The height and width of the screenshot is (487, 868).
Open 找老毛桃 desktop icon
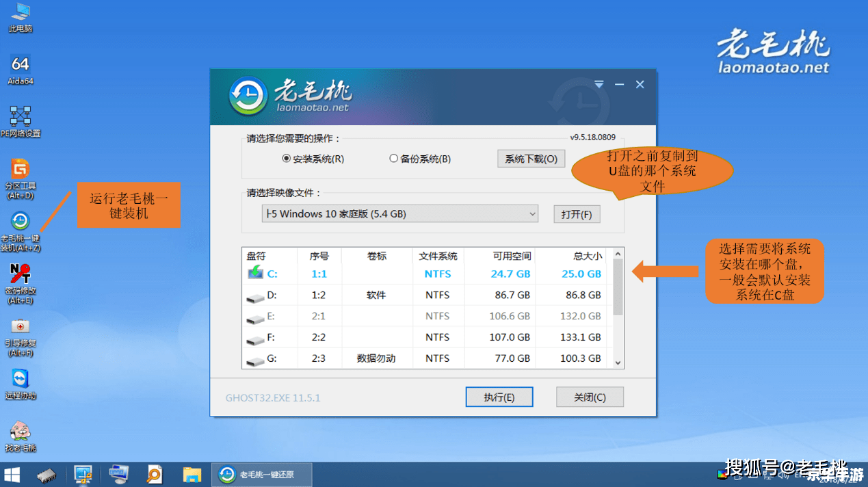tap(21, 436)
